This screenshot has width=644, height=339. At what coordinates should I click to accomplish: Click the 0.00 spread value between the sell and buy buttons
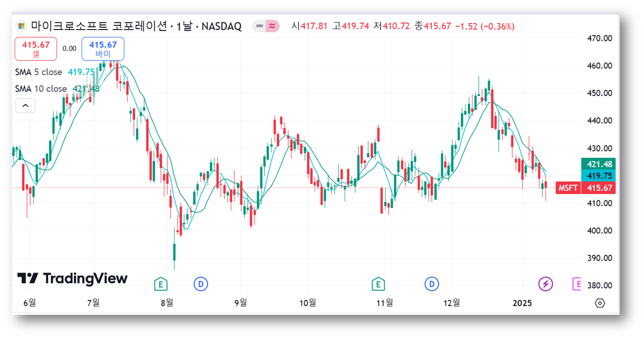coord(69,49)
